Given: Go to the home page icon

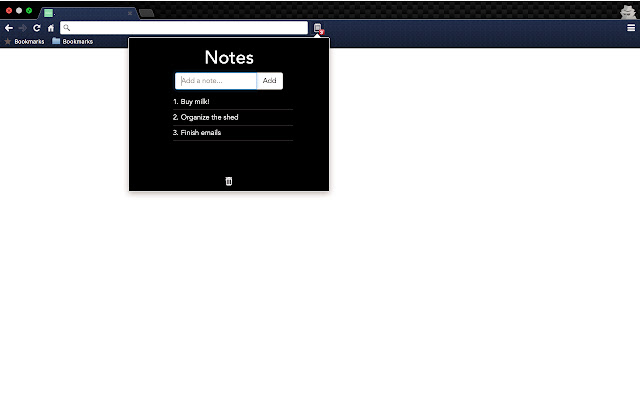Looking at the screenshot, I should tap(51, 28).
